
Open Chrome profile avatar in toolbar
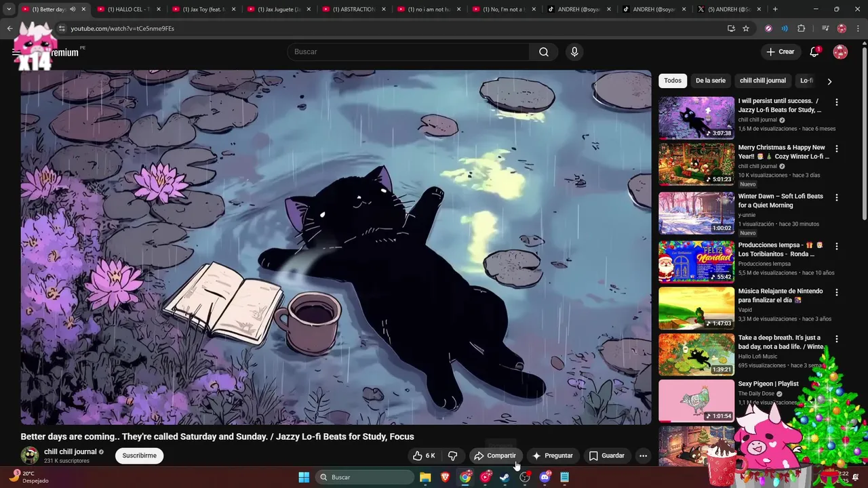842,28
